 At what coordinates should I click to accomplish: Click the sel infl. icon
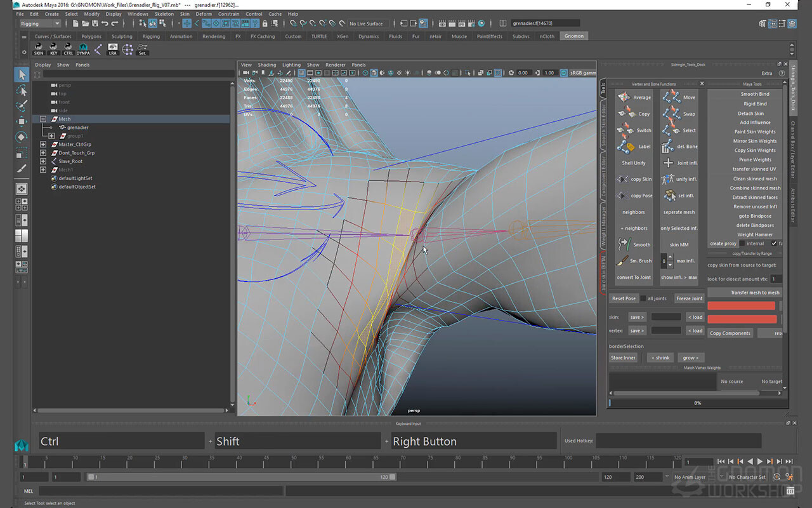(x=670, y=196)
